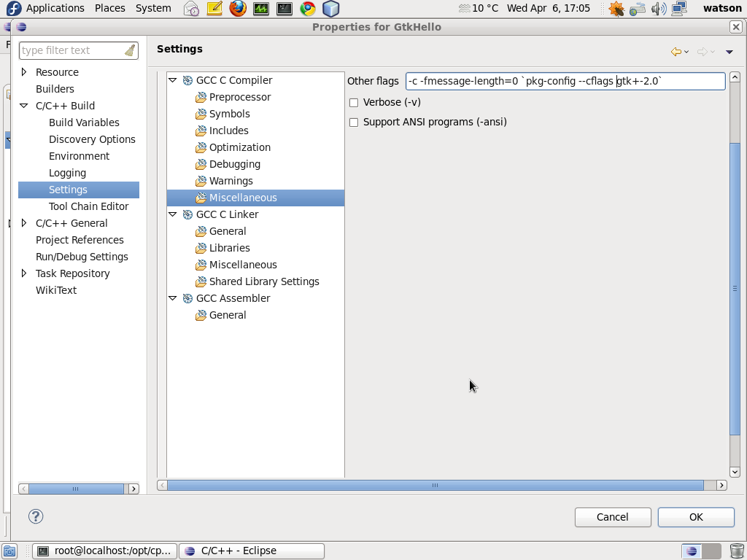Go back with yellow arrow icon
Screen dimensions: 747x560
coord(676,52)
